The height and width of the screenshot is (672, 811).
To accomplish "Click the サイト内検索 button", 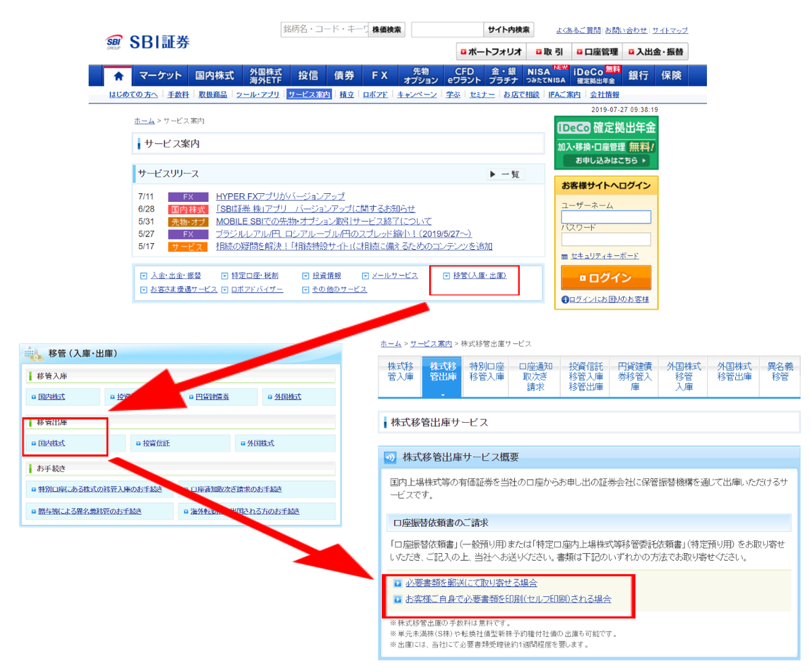I will coord(508,30).
